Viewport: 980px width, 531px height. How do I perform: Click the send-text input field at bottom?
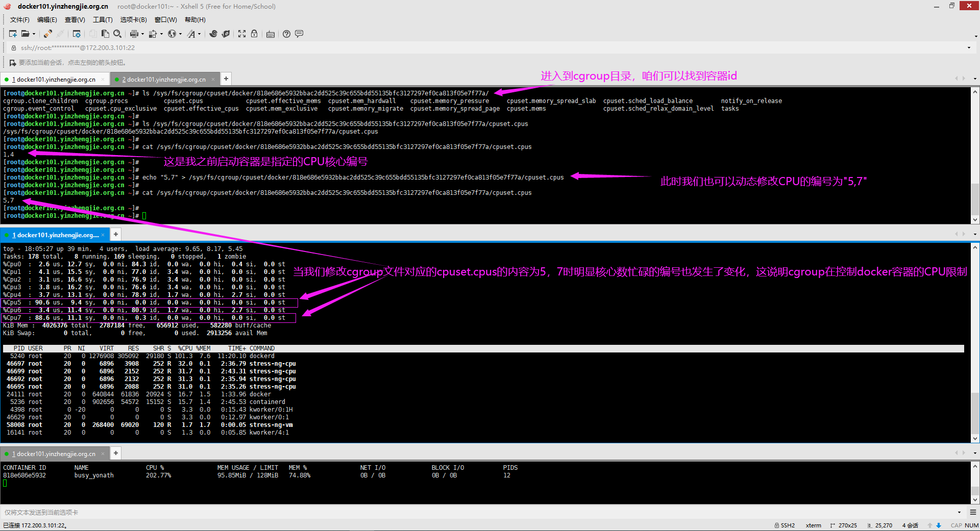point(480,512)
